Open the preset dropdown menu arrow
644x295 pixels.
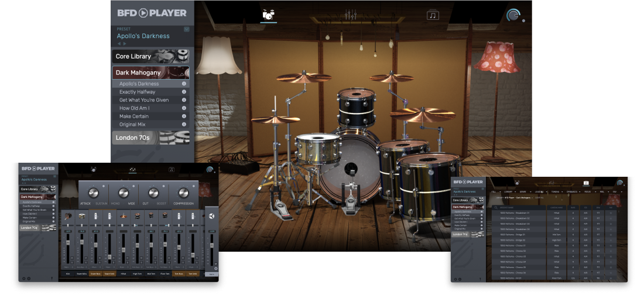tap(187, 29)
